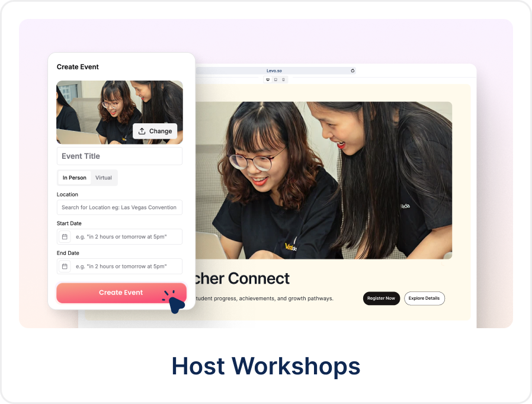Click Change to replace the event image
Image resolution: width=532 pixels, height=404 pixels.
(x=155, y=131)
